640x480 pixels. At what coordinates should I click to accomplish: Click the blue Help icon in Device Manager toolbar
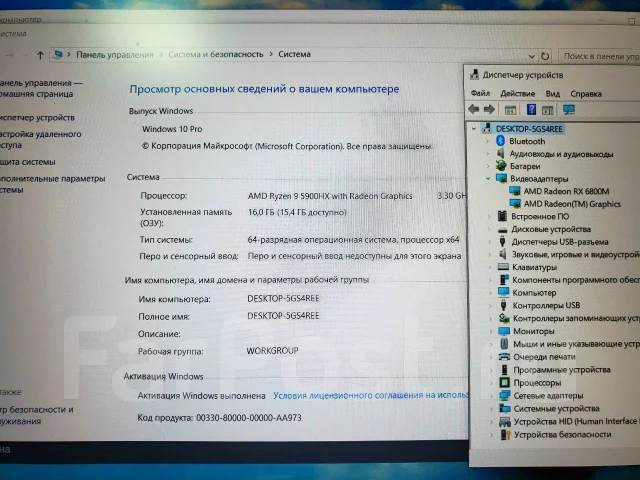(x=531, y=109)
